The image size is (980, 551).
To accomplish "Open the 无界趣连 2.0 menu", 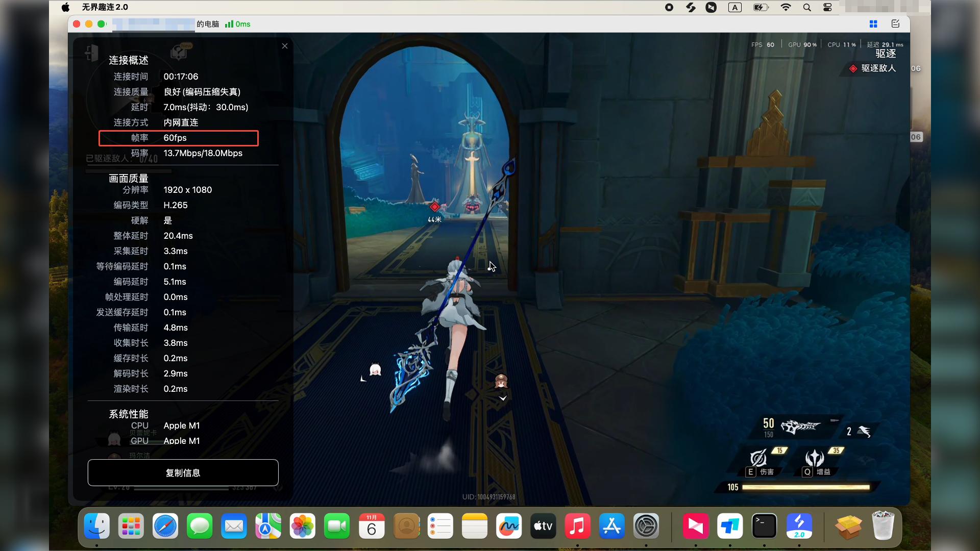I will point(105,7).
